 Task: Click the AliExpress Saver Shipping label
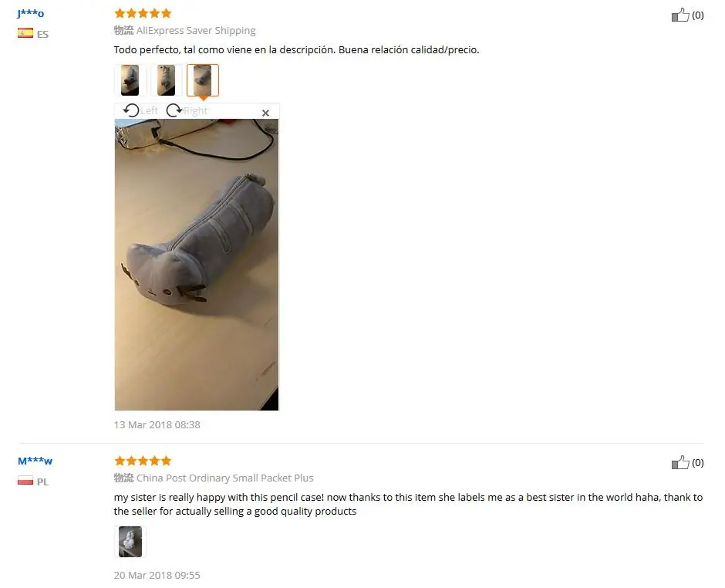[196, 31]
